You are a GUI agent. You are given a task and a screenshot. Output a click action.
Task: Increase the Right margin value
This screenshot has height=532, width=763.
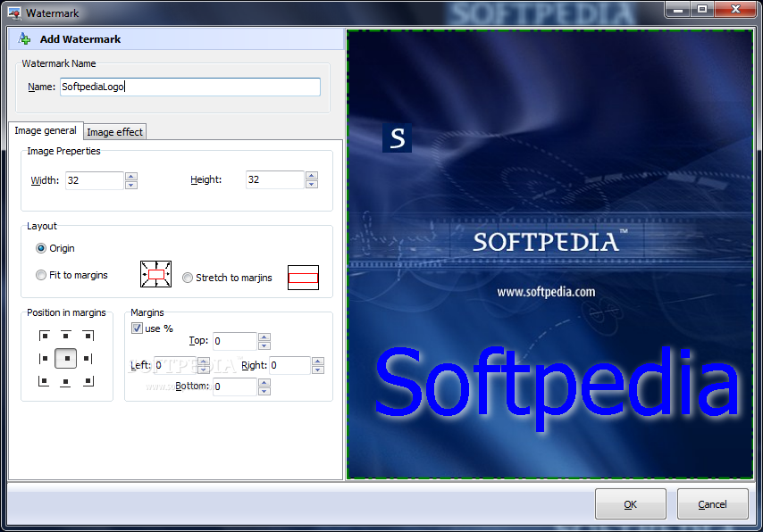318,362
